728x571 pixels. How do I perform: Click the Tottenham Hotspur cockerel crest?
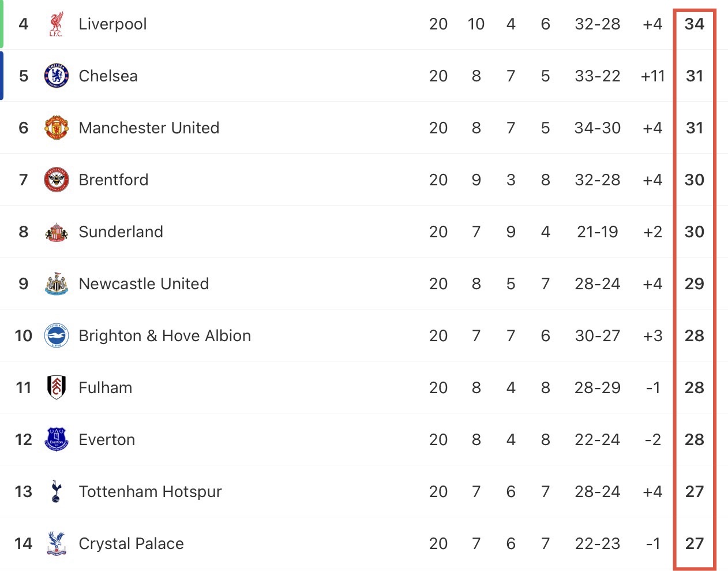(56, 491)
